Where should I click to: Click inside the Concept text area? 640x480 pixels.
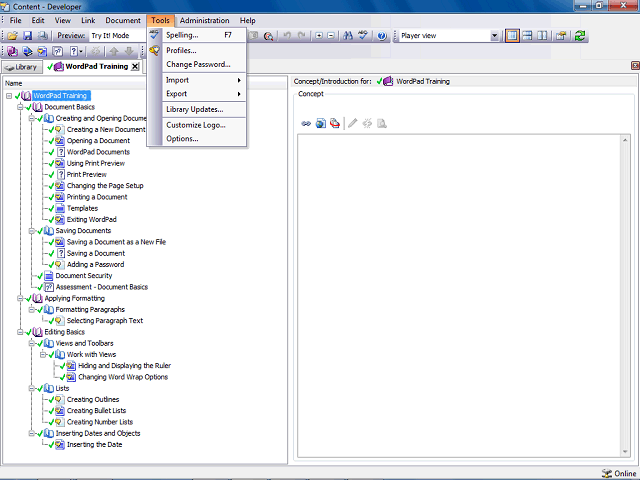pos(459,296)
